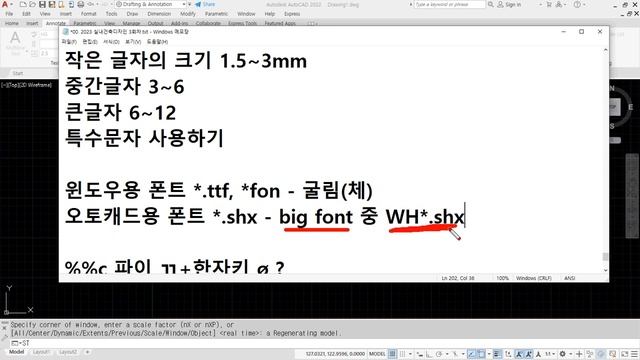
Task: Click the MODEL space button in status bar
Action: 377,354
